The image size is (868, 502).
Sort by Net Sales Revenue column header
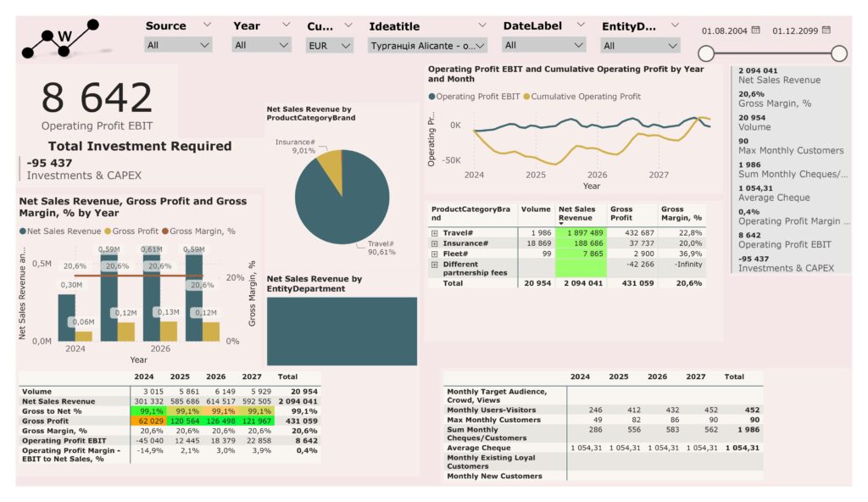(577, 213)
